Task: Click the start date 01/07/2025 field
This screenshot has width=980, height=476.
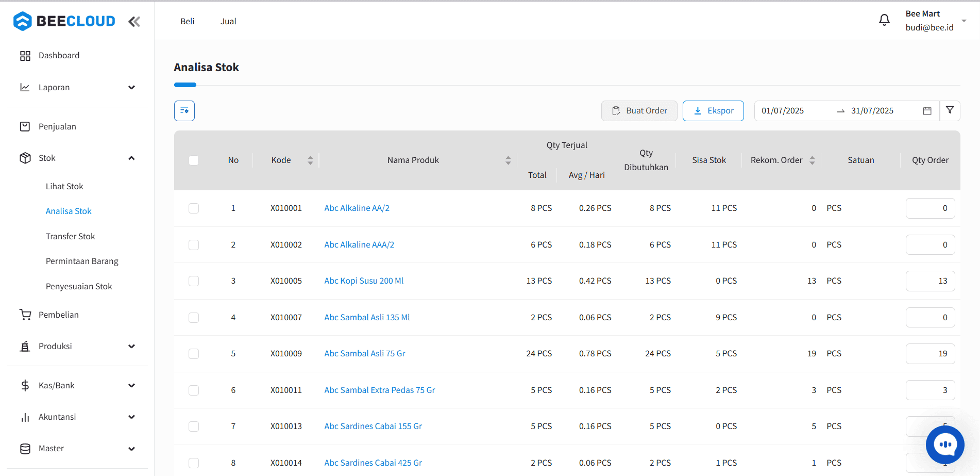Action: (x=783, y=111)
